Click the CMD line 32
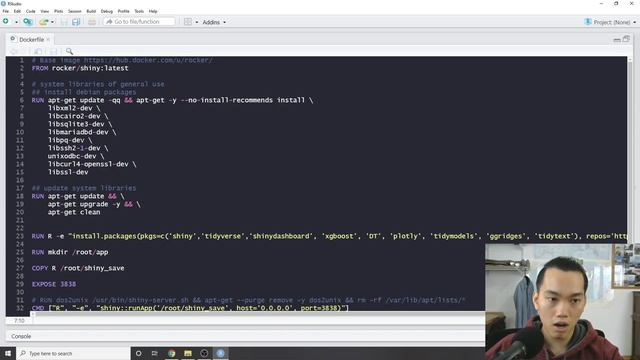 [190, 308]
